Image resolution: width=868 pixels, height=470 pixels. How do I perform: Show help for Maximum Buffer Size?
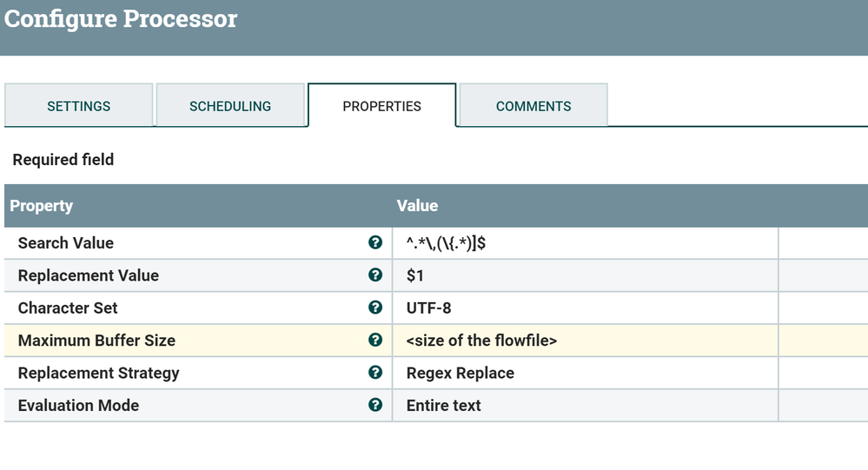375,341
